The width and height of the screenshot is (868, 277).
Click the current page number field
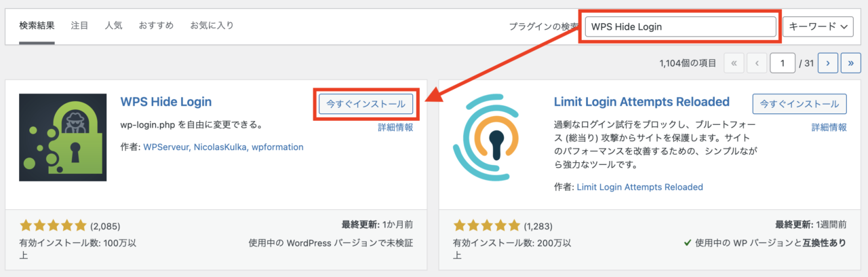tap(783, 63)
